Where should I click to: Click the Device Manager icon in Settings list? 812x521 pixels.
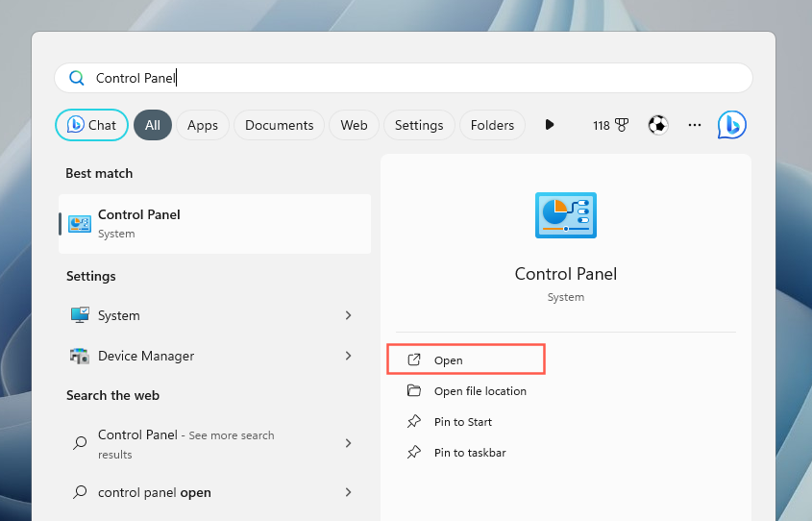80,356
